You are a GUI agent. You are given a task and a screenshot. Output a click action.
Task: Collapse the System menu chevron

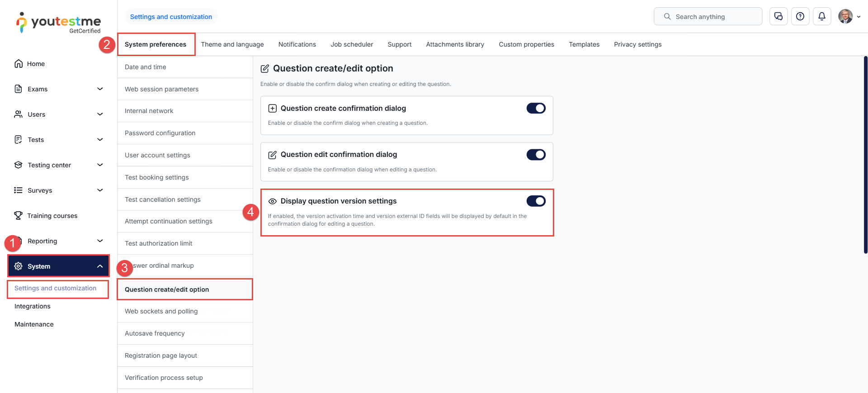pyautogui.click(x=100, y=266)
